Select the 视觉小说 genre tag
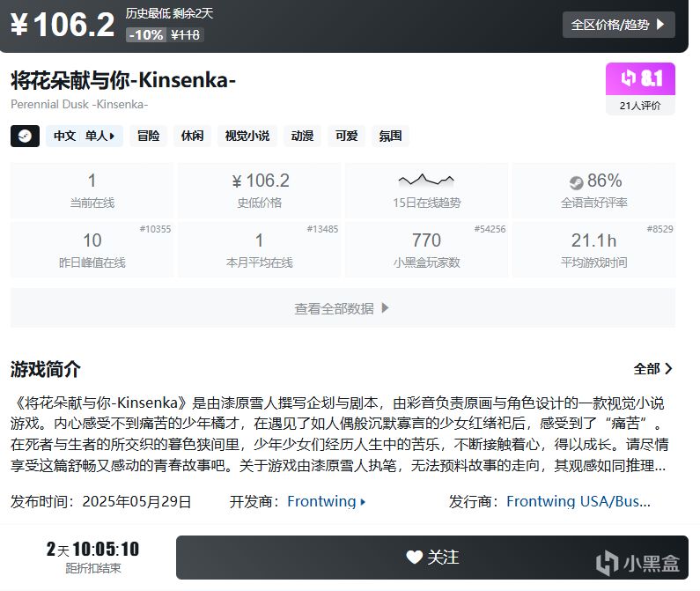 (247, 136)
